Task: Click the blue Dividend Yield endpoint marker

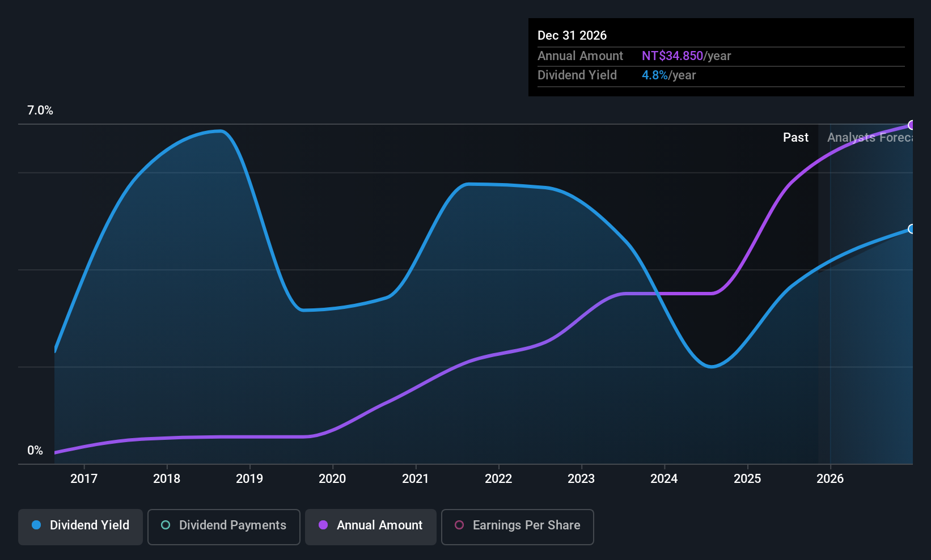Action: (911, 230)
